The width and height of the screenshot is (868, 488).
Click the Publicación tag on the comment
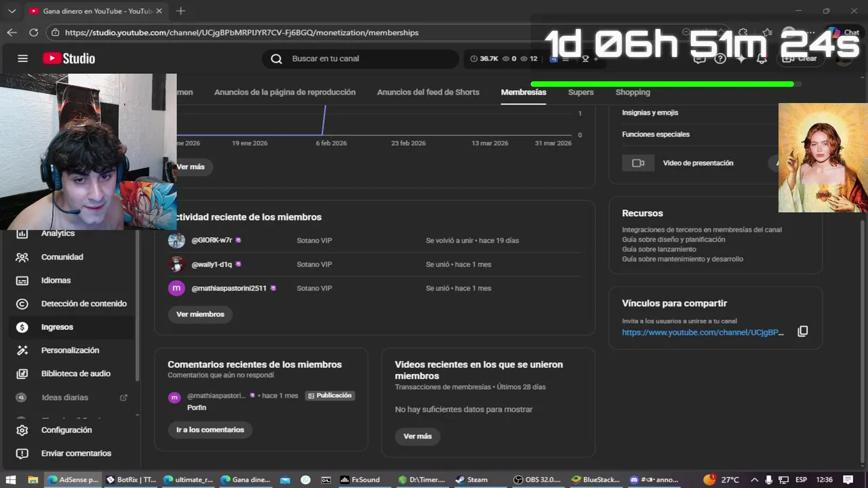point(330,396)
